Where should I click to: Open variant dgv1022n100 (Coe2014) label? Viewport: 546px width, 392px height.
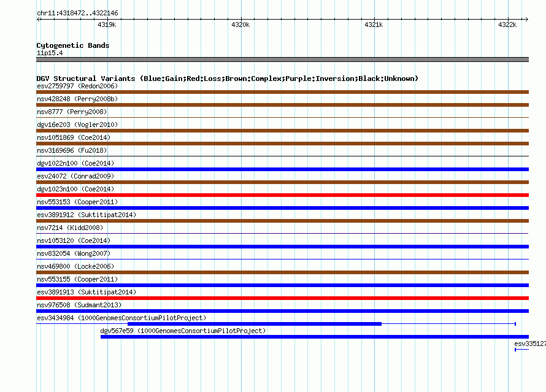75,163
